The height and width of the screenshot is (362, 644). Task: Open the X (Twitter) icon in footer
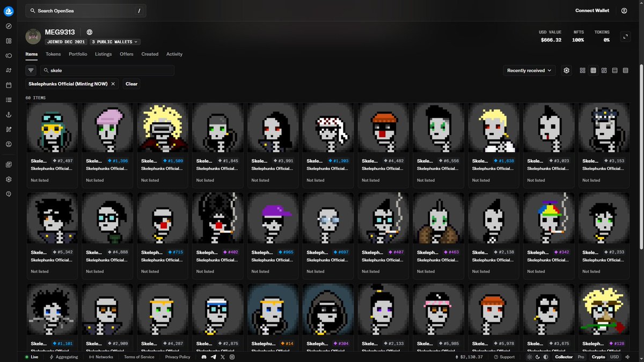tap(223, 357)
